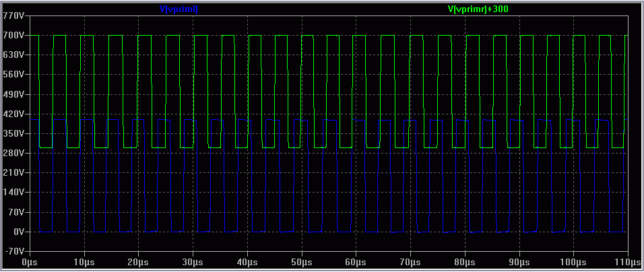Click the 0µs time axis label
Screen dimensions: 644x272
pos(30,261)
